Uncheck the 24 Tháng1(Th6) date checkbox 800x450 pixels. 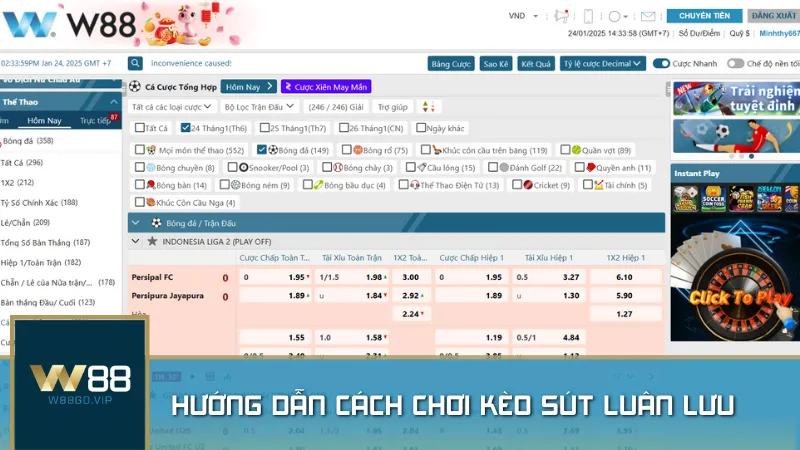(x=185, y=128)
